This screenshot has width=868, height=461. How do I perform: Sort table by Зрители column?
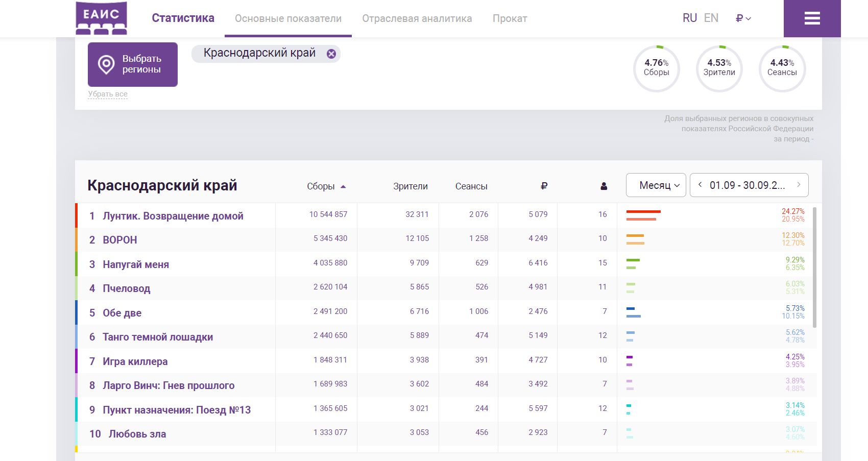click(410, 186)
